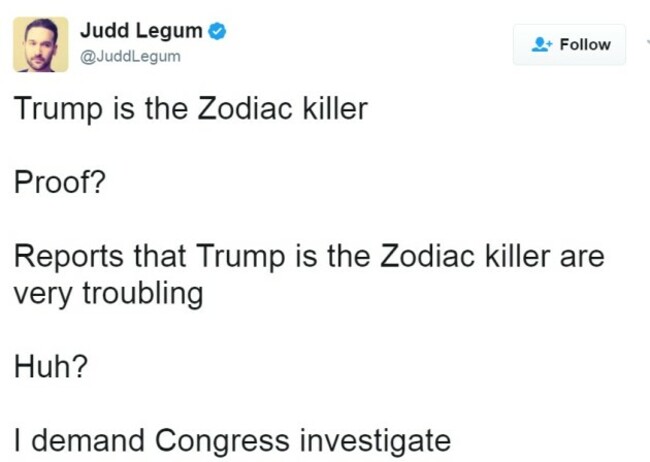Image resolution: width=650 pixels, height=462 pixels.
Task: Click the word 'demand' in the last line
Action: (x=87, y=440)
